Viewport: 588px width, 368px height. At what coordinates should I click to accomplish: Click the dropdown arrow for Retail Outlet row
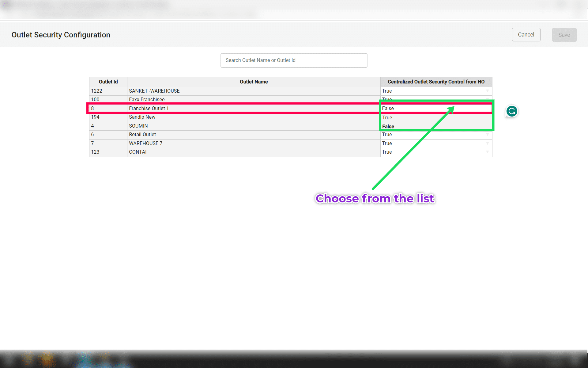pos(487,135)
